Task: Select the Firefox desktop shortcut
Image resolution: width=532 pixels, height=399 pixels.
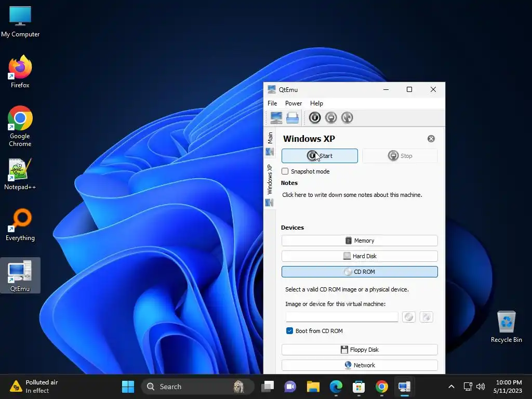Action: 20,72
